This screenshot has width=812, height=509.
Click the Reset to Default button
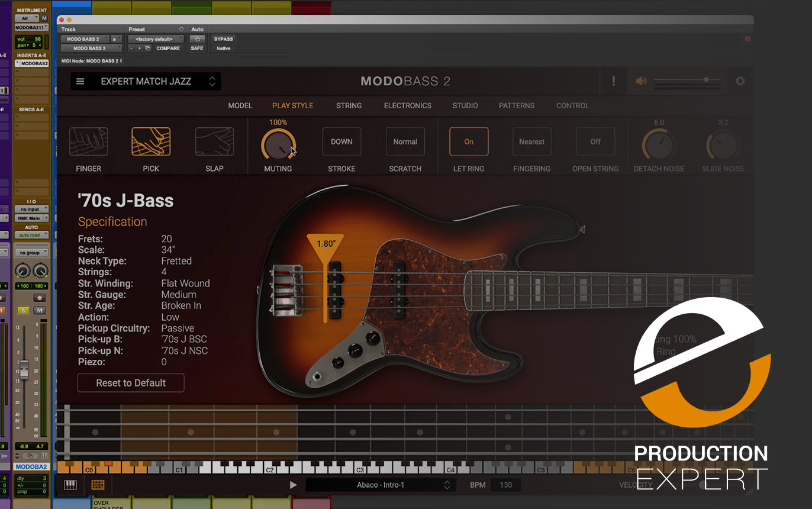coord(131,383)
